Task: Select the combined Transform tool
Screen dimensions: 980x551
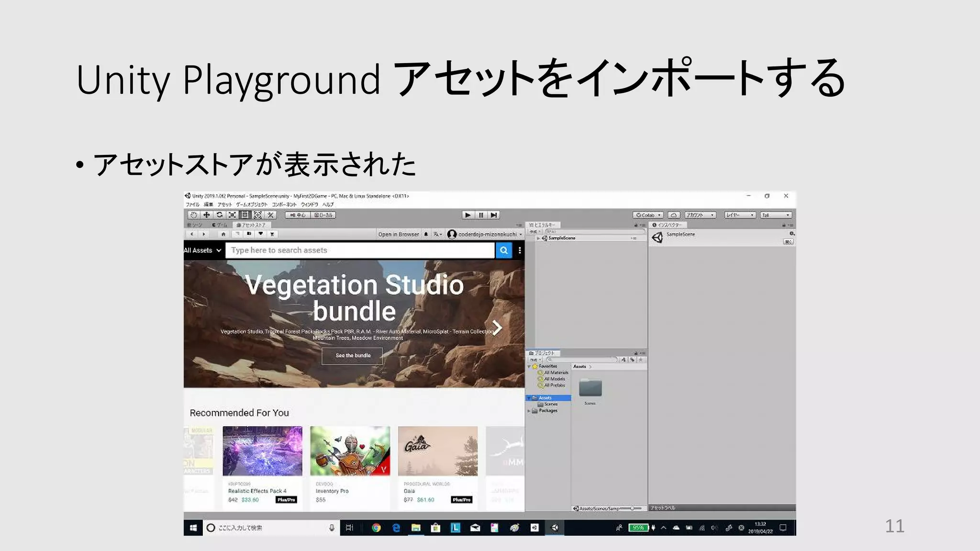Action: point(257,215)
